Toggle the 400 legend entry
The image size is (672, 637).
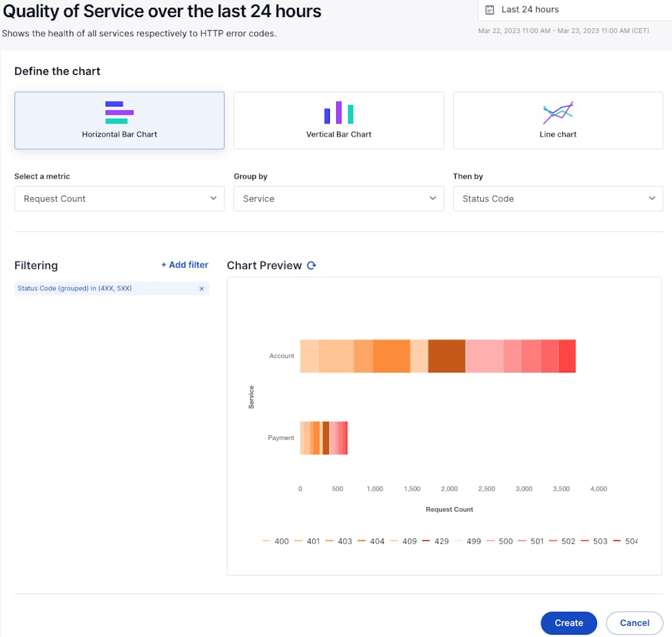click(275, 541)
